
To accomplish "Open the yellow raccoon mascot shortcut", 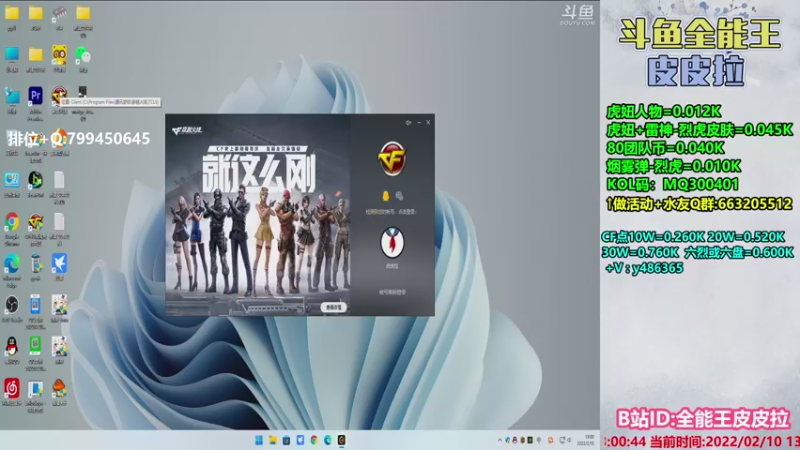I will click(59, 58).
